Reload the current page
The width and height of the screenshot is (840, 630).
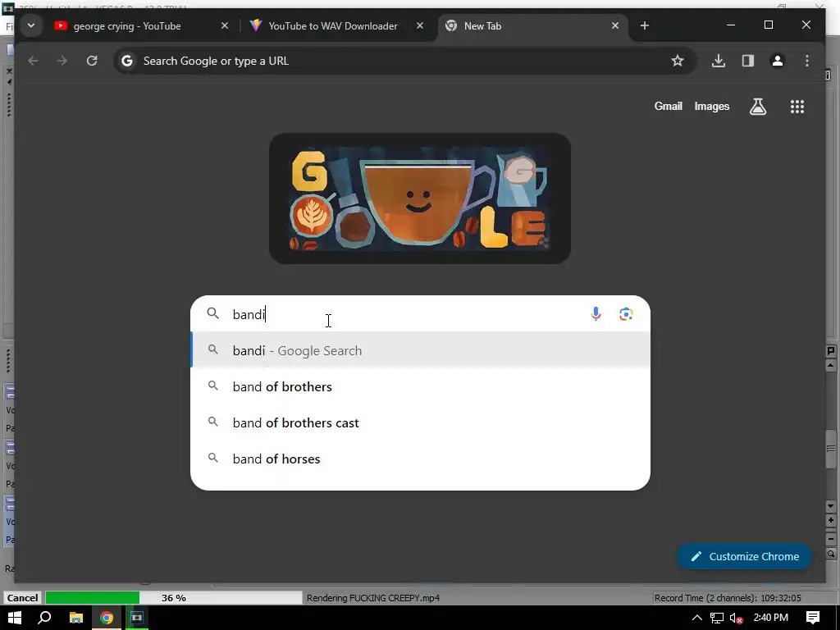coord(92,61)
